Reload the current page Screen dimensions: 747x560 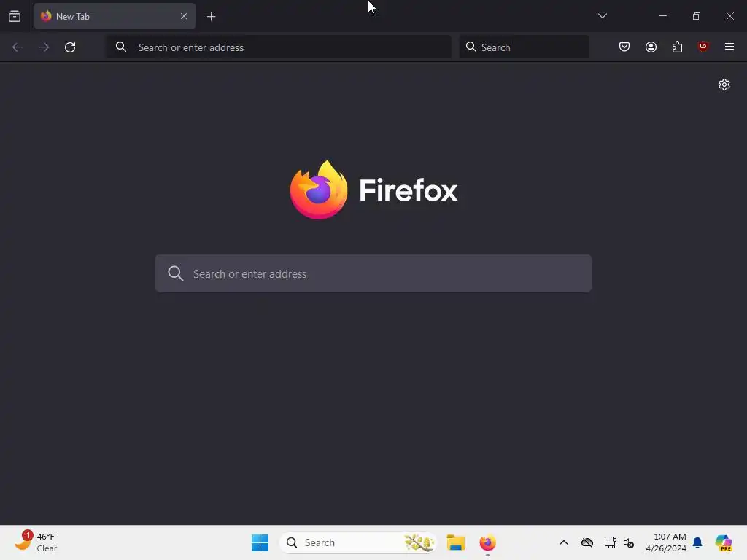pyautogui.click(x=70, y=47)
